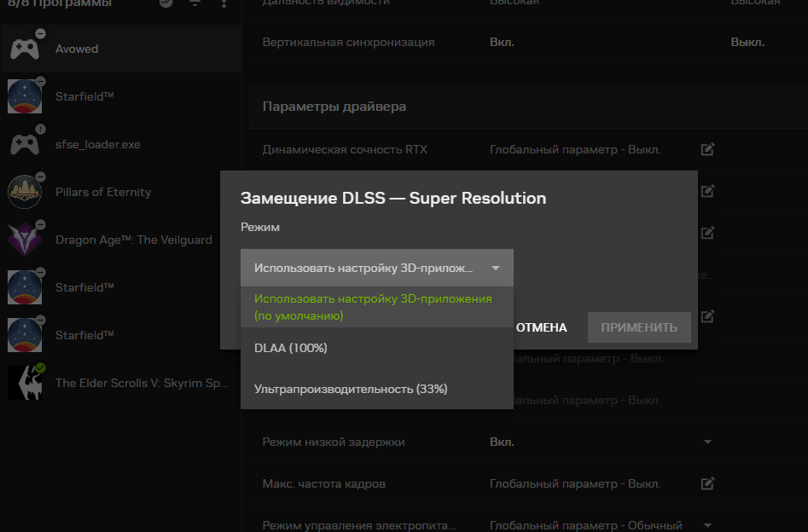
Task: Cancel the dialog with ОТМЕНА
Action: [541, 327]
